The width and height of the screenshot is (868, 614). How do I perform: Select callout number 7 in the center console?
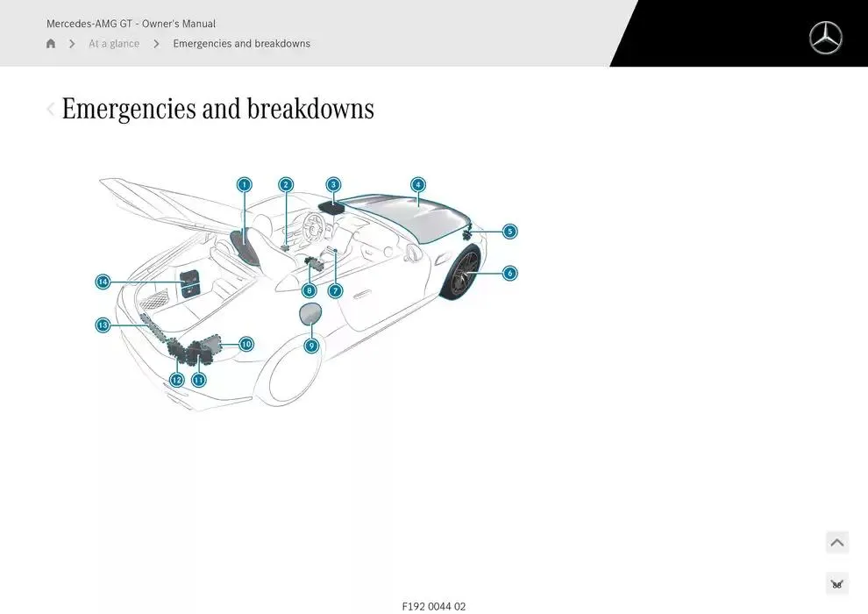pos(335,290)
